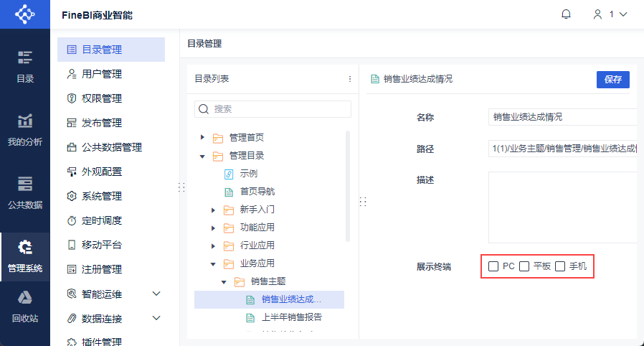Click the user account icon
Image resolution: width=644 pixels, height=346 pixels.
pos(597,14)
